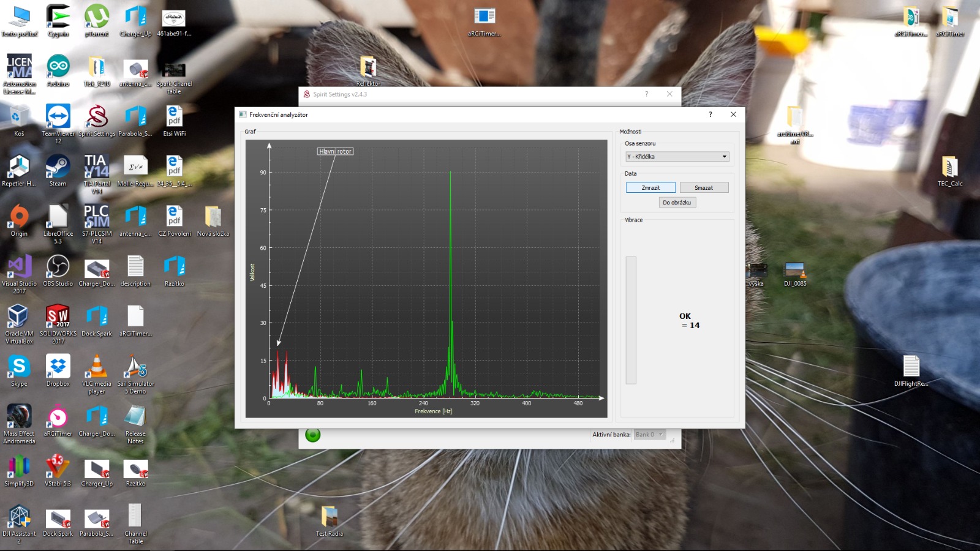This screenshot has width=980, height=551.
Task: Open the Koš recycle bin
Action: (19, 118)
